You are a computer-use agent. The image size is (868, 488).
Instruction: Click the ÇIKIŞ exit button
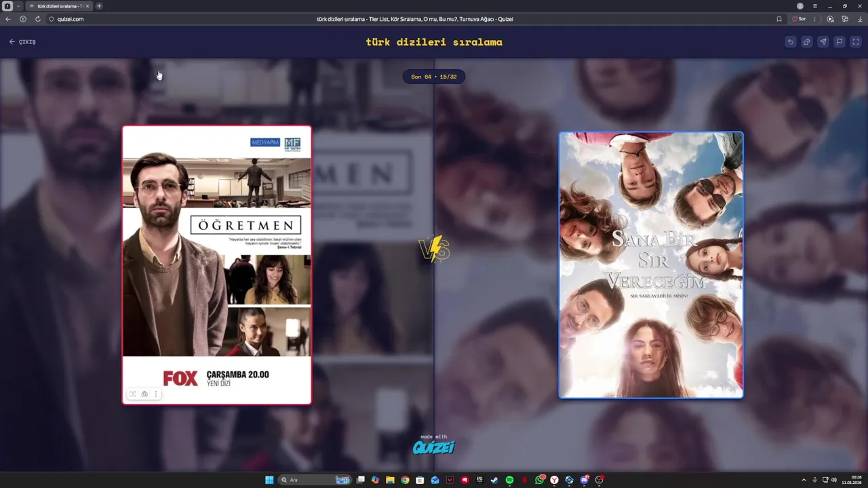[22, 42]
